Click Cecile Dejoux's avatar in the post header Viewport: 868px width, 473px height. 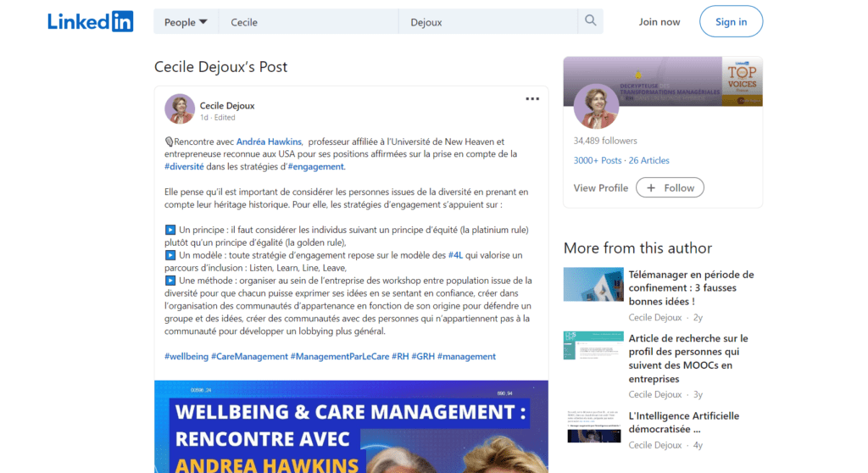point(180,109)
